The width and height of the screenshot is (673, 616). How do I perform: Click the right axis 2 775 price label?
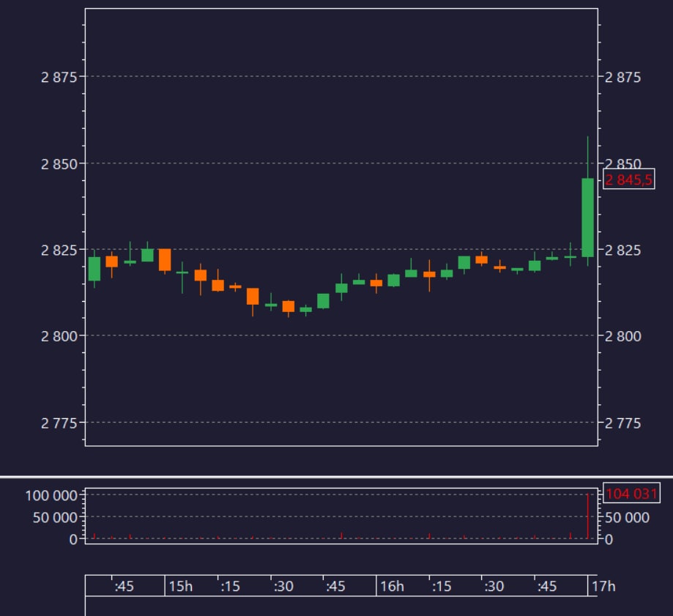[622, 423]
